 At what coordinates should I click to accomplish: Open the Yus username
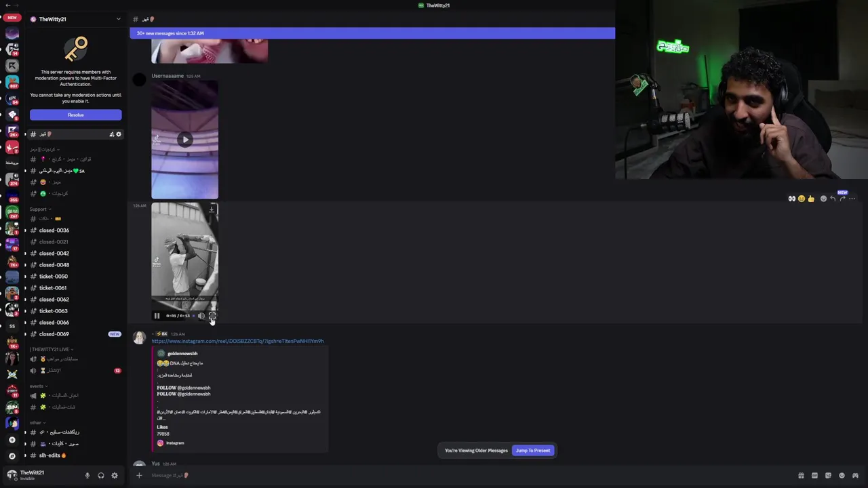coord(155,464)
